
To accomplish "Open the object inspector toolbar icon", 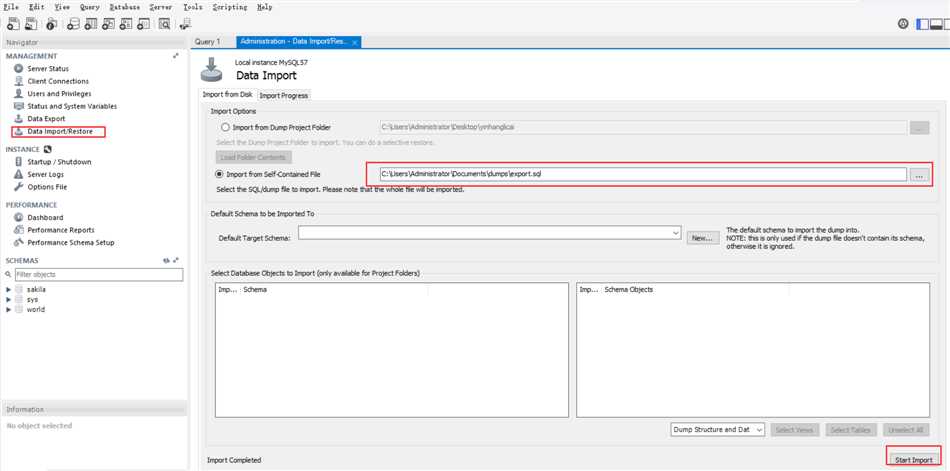I will tap(52, 24).
